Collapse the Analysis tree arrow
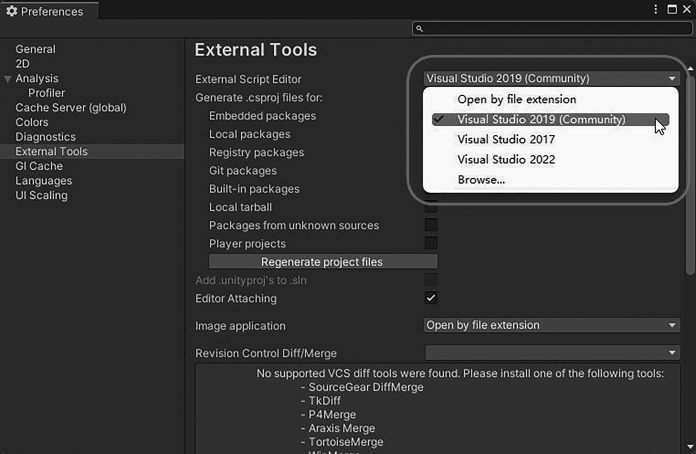This screenshot has width=696, height=454. click(8, 79)
